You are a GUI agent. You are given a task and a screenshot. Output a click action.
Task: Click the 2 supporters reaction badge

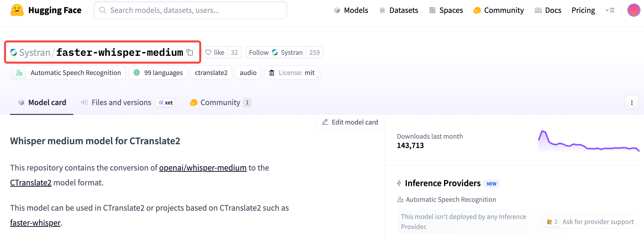[x=552, y=222]
